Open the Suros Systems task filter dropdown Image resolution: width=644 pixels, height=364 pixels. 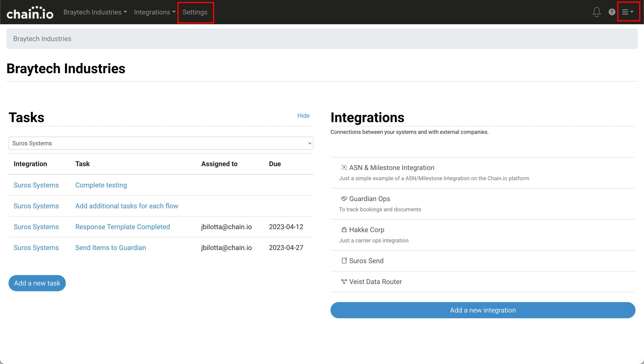point(161,143)
